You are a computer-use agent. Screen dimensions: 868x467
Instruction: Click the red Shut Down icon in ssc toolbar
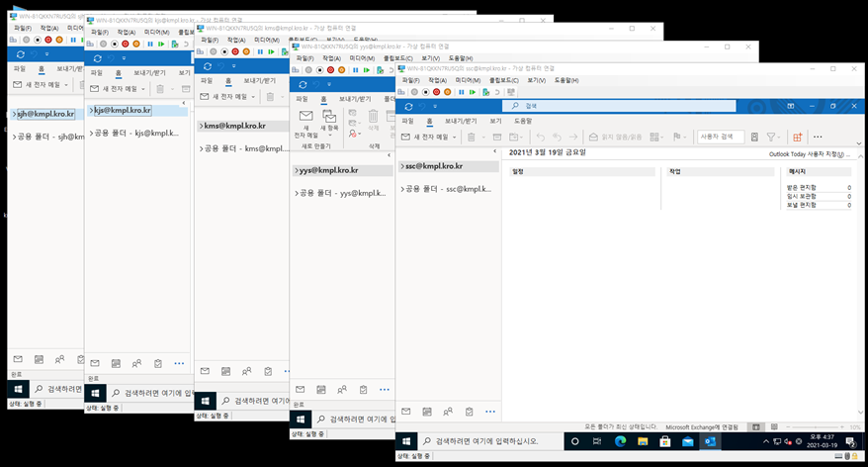click(436, 92)
